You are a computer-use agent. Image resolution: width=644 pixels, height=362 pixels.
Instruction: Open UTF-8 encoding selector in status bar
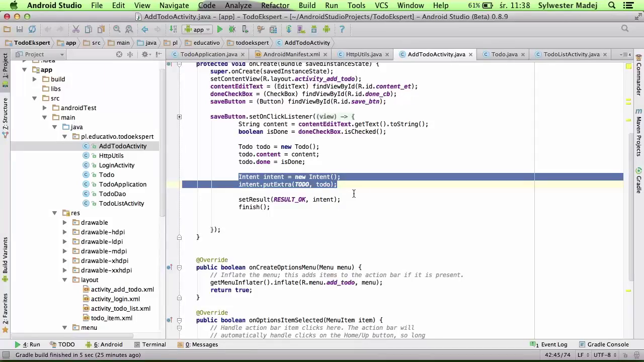(x=604, y=355)
